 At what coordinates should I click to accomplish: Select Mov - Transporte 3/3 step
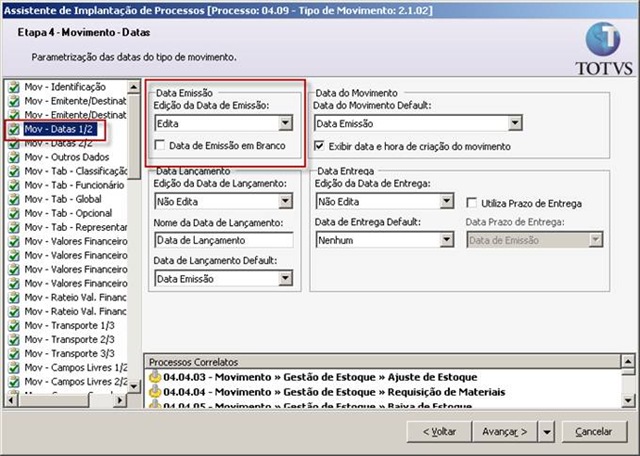pos(69,354)
